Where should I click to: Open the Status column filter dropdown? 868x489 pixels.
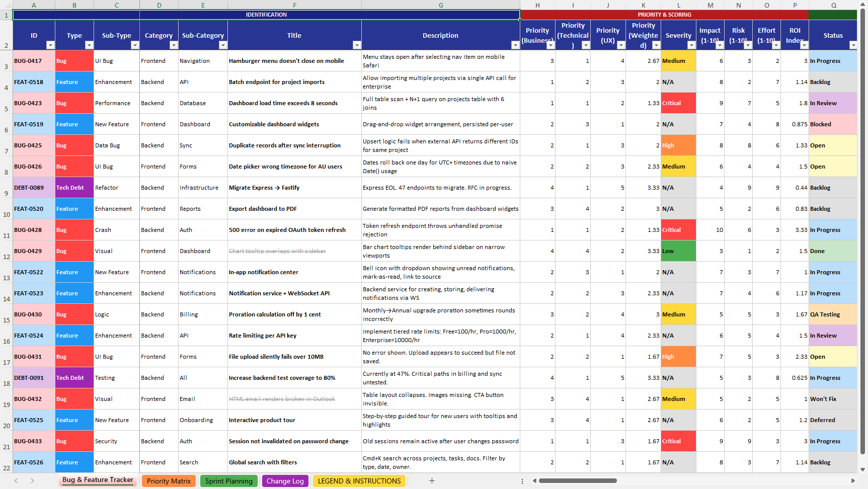pyautogui.click(x=853, y=45)
